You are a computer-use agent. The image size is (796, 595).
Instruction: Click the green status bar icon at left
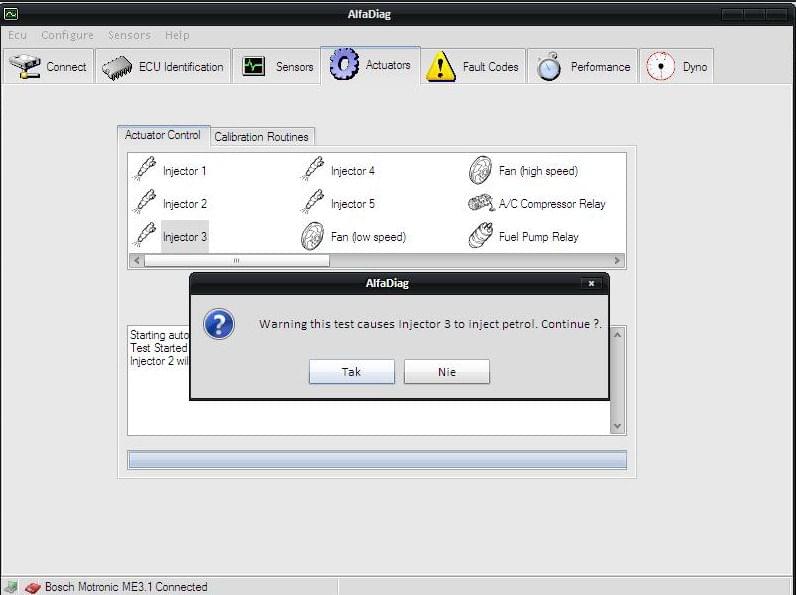click(x=11, y=587)
